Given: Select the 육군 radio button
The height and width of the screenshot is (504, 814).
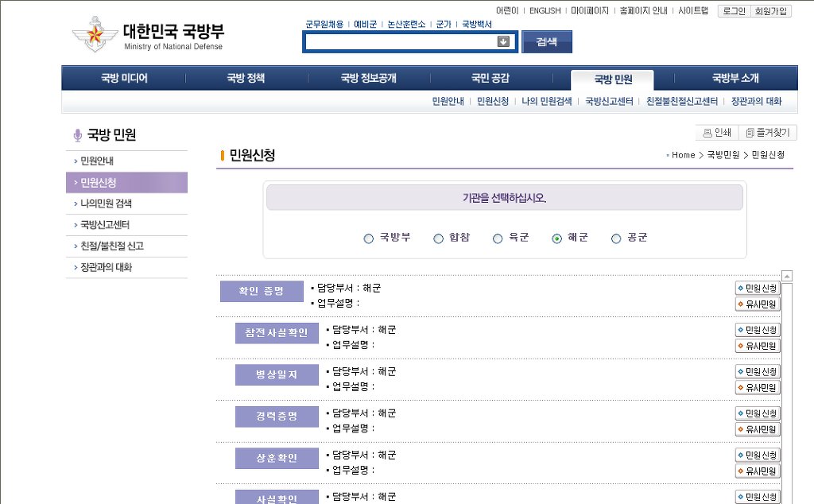Looking at the screenshot, I should 498,238.
